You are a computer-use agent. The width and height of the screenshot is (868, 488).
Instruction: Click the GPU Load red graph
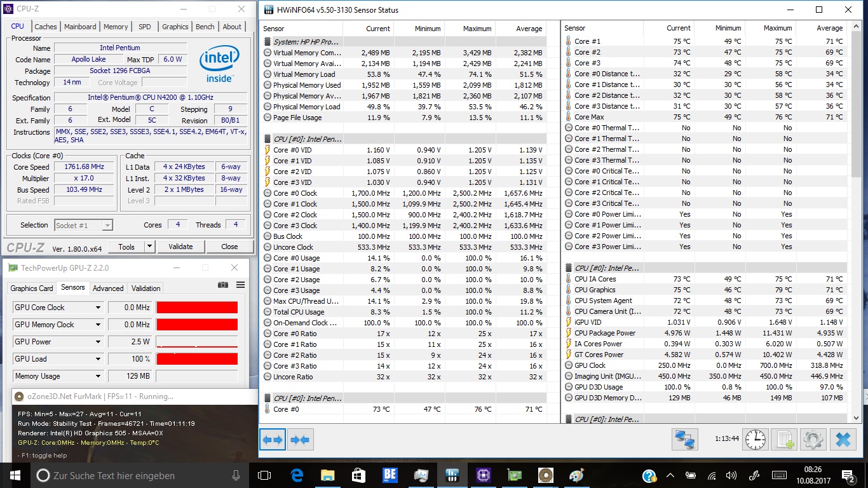pos(197,359)
